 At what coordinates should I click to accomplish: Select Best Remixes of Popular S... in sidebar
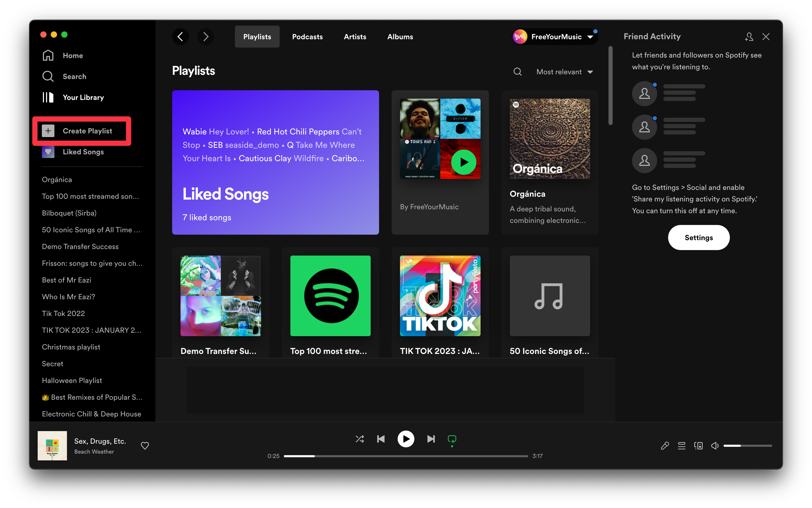tap(92, 397)
